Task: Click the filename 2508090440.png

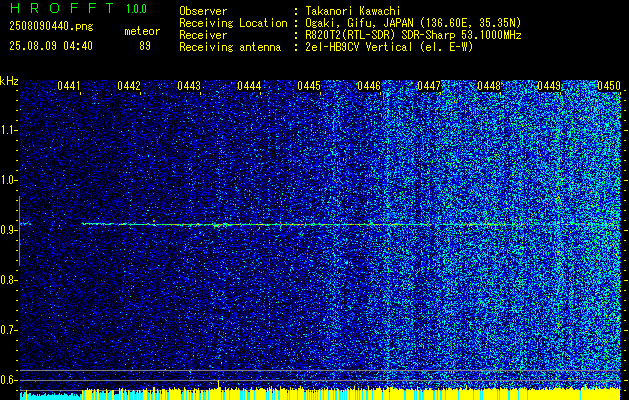Action: (x=51, y=27)
